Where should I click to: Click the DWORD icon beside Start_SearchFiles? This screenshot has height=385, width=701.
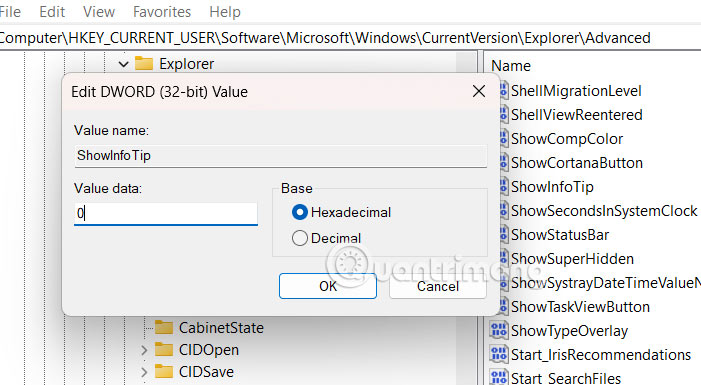[498, 378]
